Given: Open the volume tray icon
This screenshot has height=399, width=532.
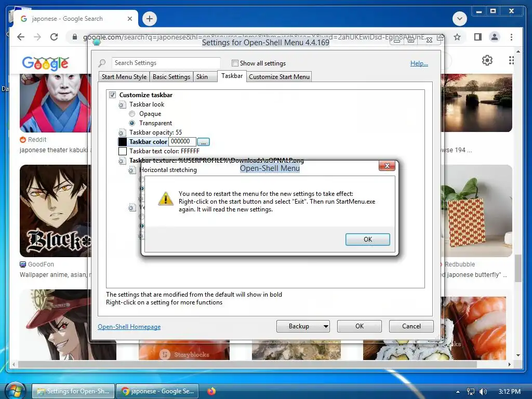Looking at the screenshot, I should (483, 392).
